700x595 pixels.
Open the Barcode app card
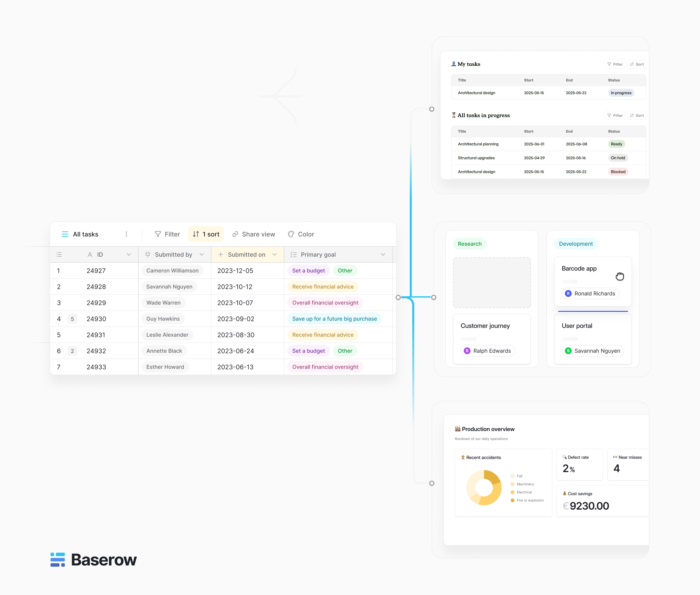[593, 281]
